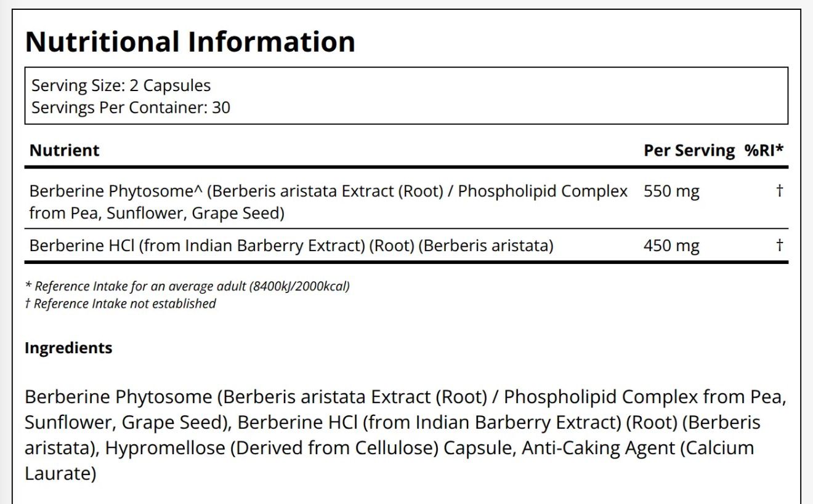Click the Ingredients heading
Image resolution: width=813 pixels, height=504 pixels.
click(68, 348)
